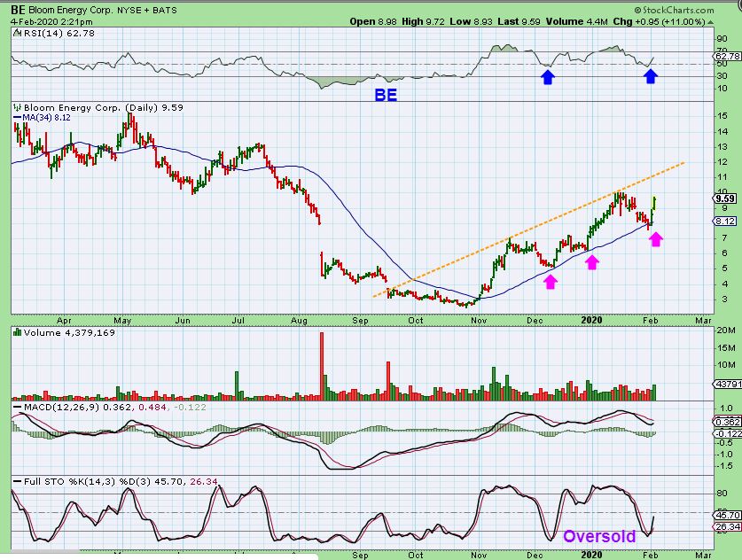
Task: Click the black line marker before MACD(12,26,9)
Action: tap(17, 408)
